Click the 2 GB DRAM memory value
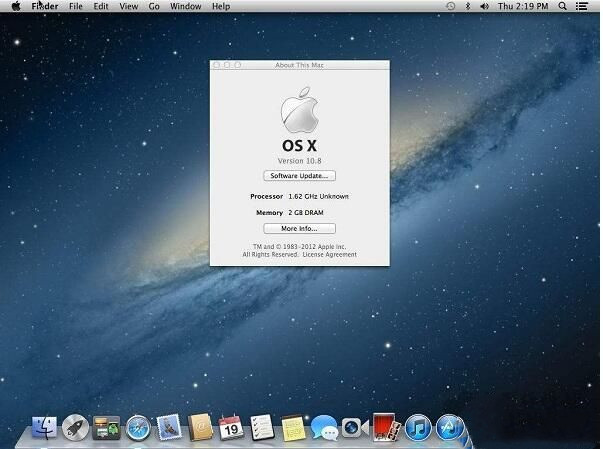The height and width of the screenshot is (449, 603). click(x=306, y=213)
